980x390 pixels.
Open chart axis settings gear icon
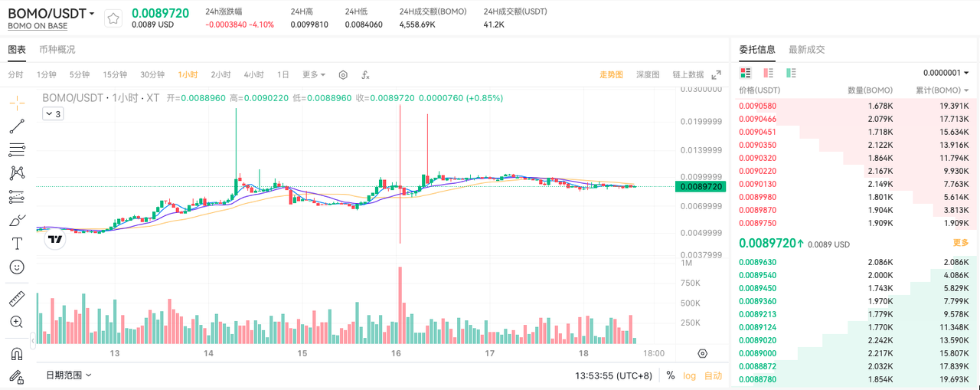(702, 353)
